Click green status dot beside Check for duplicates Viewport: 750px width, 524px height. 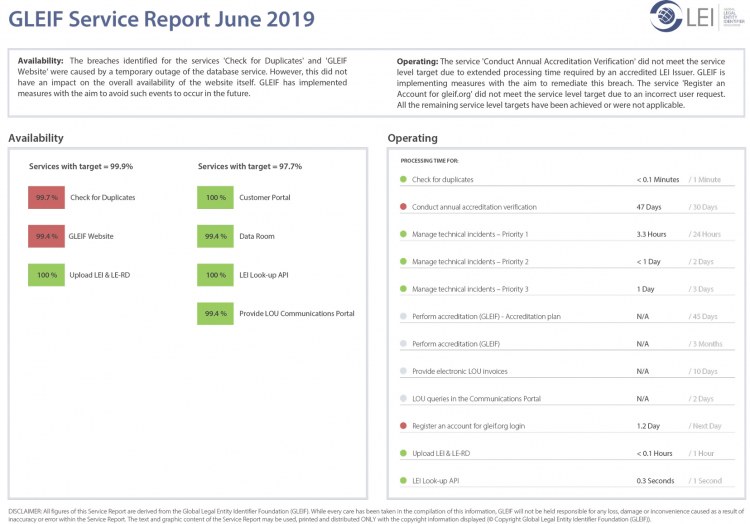pos(403,180)
